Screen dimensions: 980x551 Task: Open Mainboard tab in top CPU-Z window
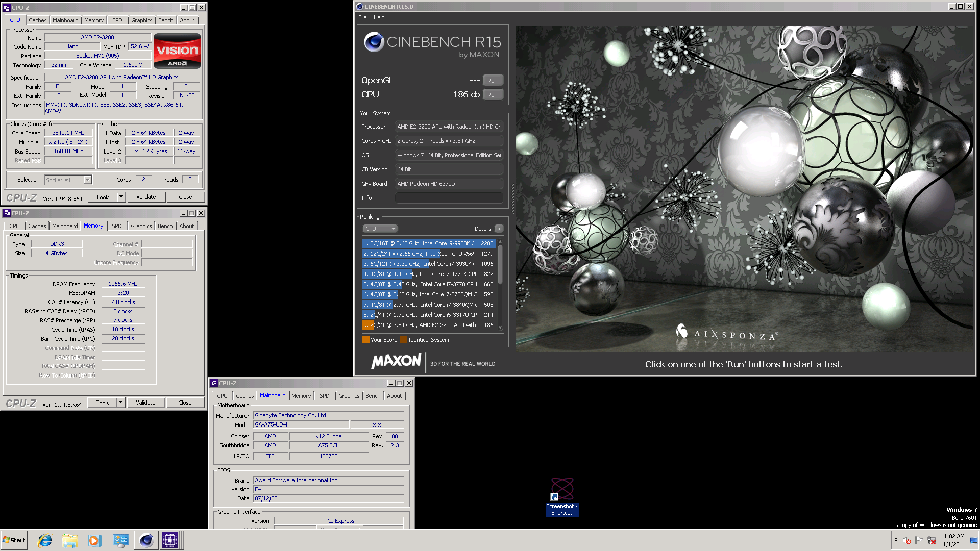click(65, 20)
